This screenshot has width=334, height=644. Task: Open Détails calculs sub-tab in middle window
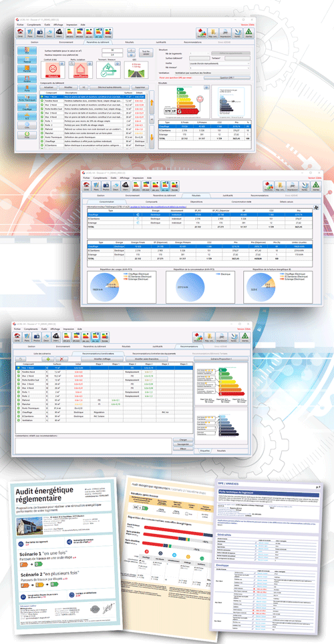coord(286,202)
